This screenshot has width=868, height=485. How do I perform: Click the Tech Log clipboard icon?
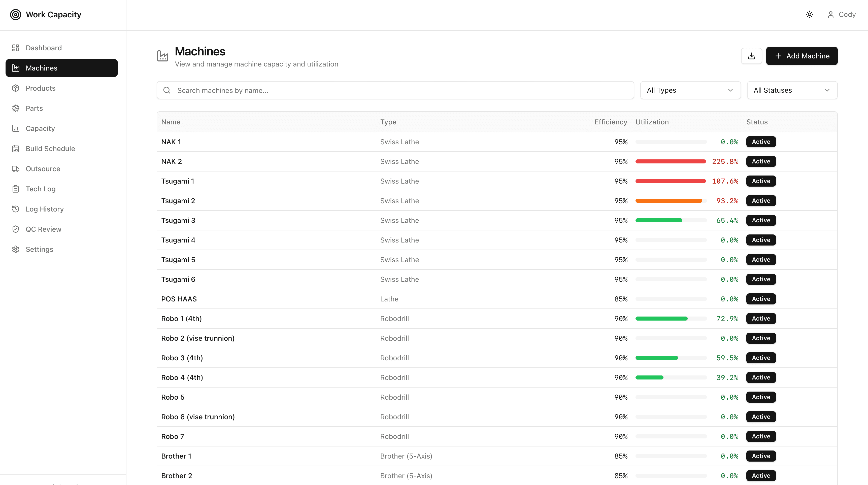pos(16,189)
